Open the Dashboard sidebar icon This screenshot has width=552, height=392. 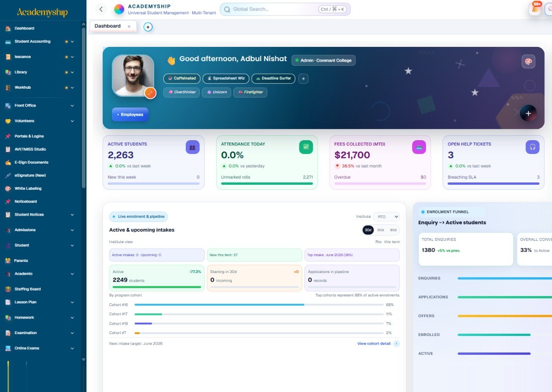pyautogui.click(x=8, y=28)
